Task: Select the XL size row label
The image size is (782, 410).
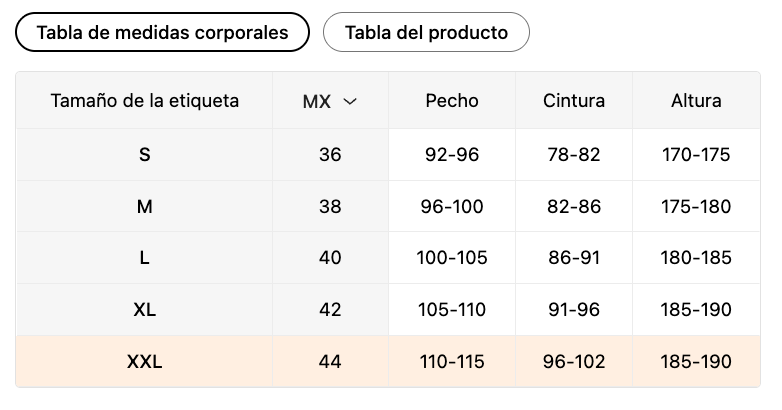Action: (x=145, y=310)
